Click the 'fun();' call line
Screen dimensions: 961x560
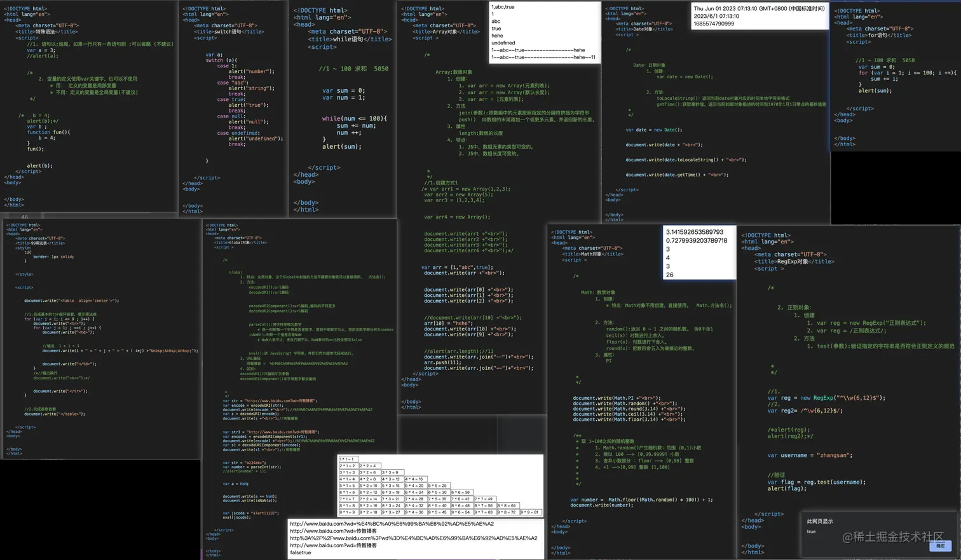point(36,149)
